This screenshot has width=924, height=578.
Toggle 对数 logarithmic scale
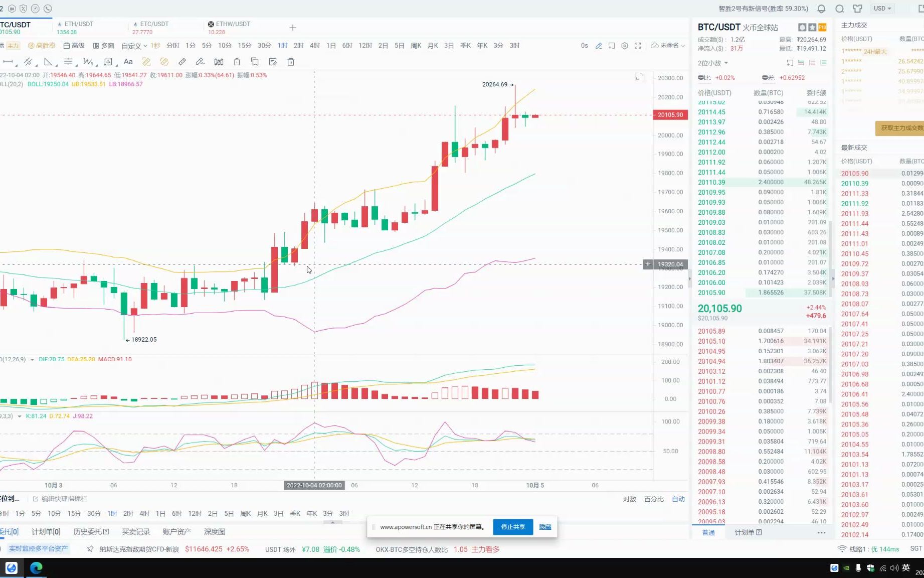629,499
